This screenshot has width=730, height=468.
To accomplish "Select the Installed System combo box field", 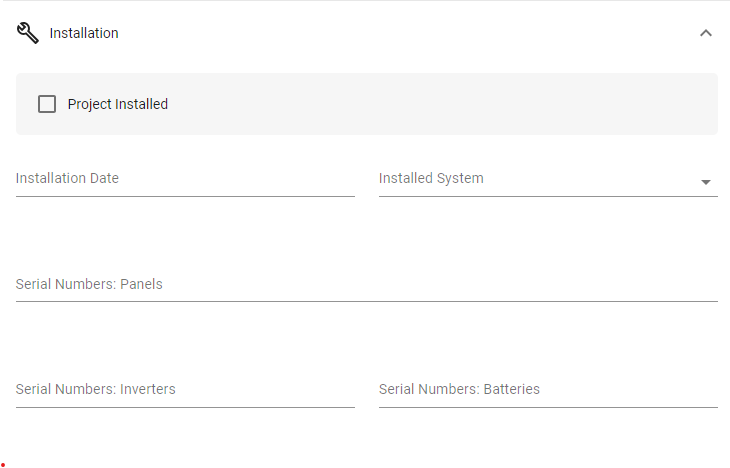I will click(548, 179).
